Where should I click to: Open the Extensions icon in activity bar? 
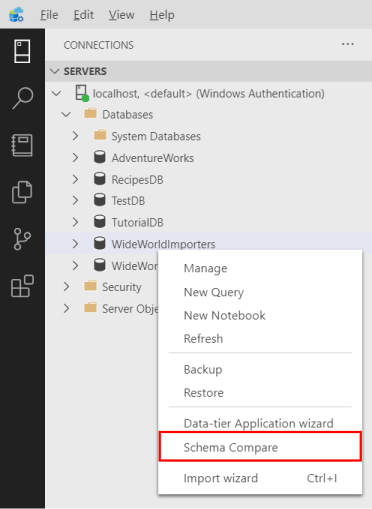point(22,286)
